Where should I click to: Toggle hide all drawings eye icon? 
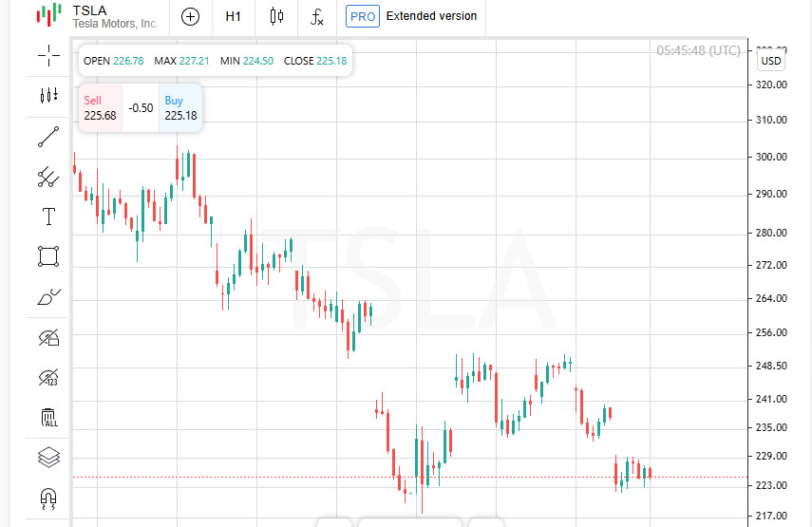[48, 337]
